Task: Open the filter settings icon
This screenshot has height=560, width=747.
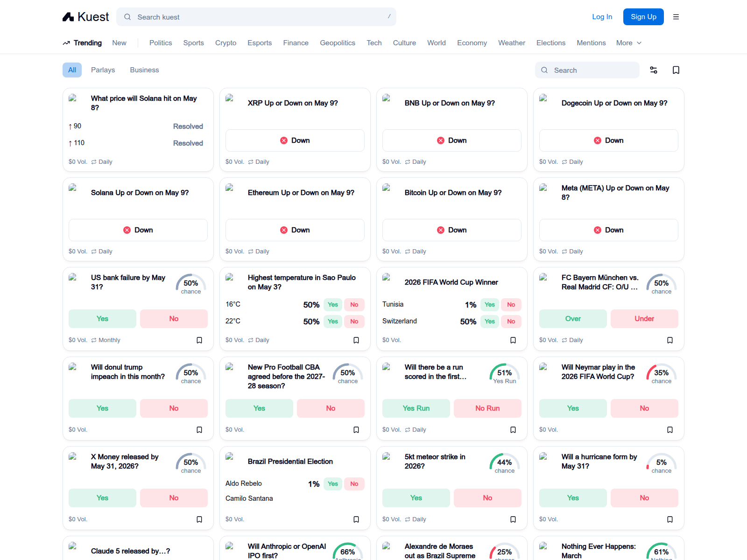Action: [654, 70]
